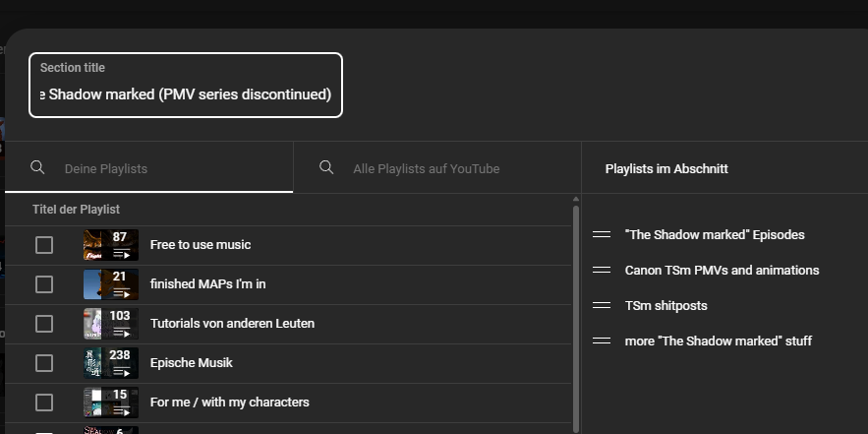Image resolution: width=868 pixels, height=434 pixels.
Task: Click the search icon beside Alle Playlists auf YouTube
Action: click(x=326, y=167)
